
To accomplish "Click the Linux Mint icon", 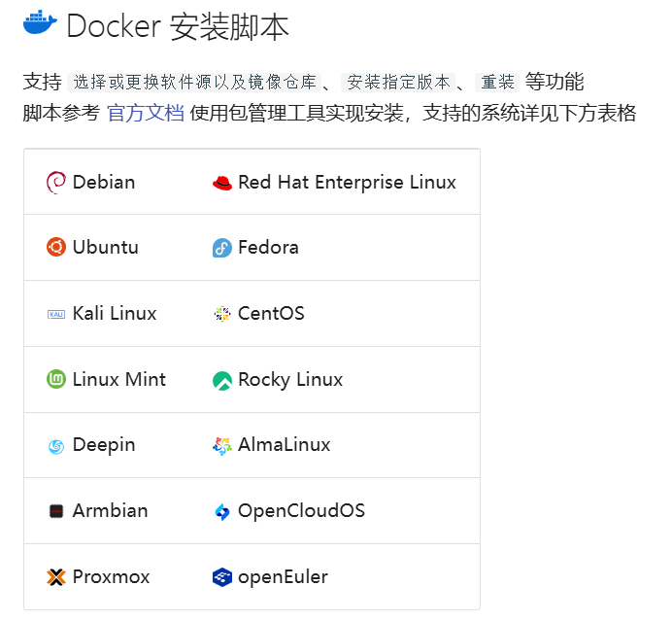I will click(56, 380).
